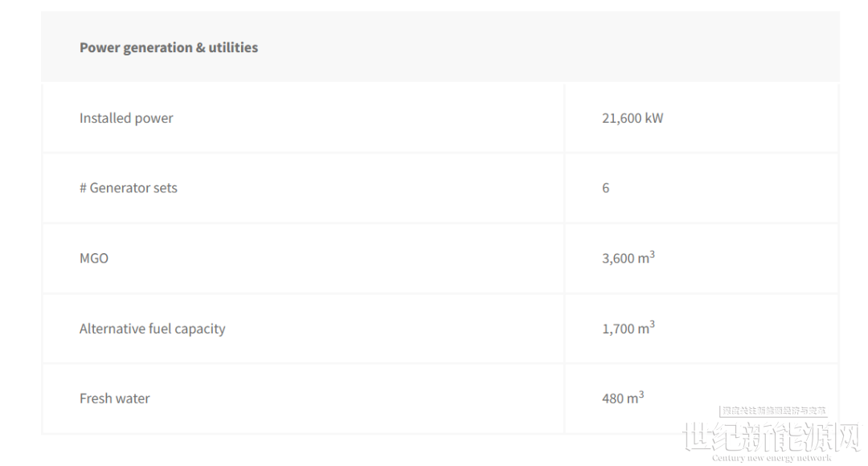
Task: Click the Chinese watermark logo
Action: click(x=772, y=436)
